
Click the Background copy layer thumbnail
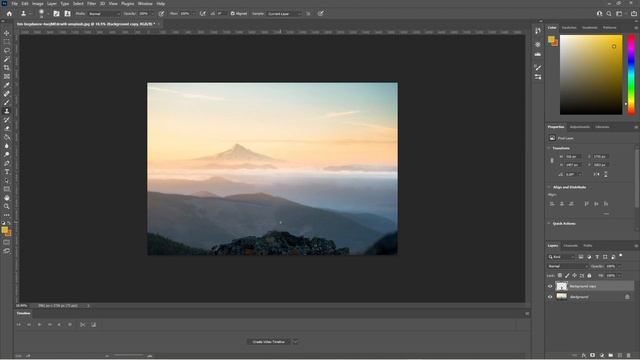click(x=562, y=286)
